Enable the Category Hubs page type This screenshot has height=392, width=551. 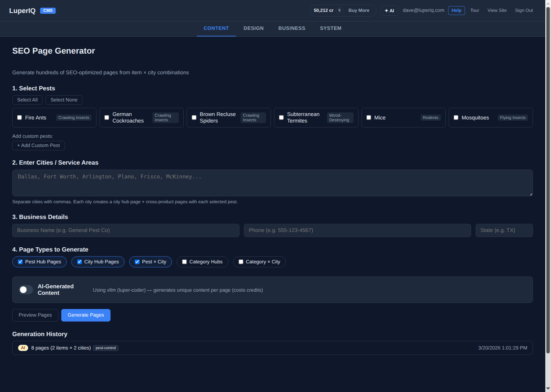pos(184,261)
